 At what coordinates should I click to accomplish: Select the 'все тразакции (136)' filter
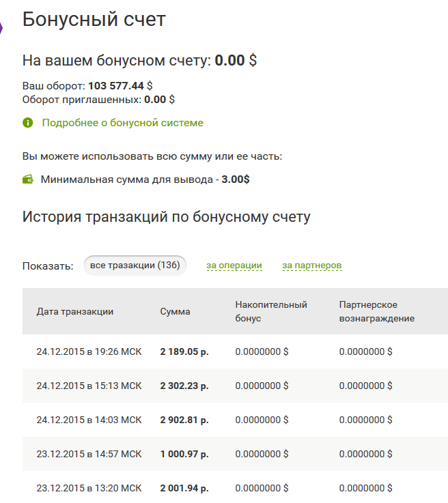point(135,265)
